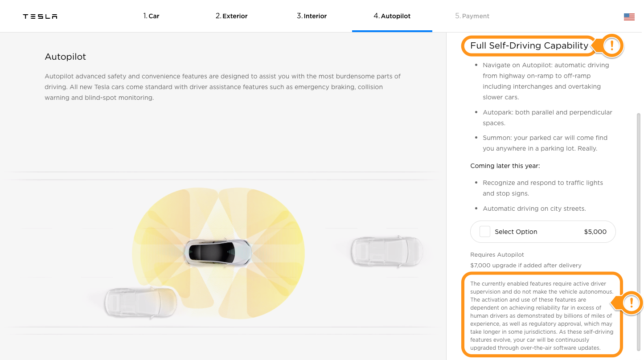Click the "Requires Autopilot" note

tap(497, 255)
